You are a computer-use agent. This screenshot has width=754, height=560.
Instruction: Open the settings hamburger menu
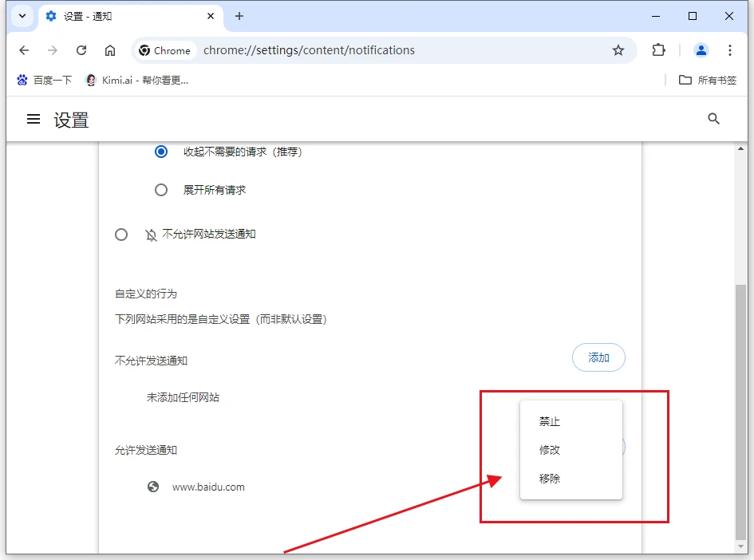tap(34, 119)
